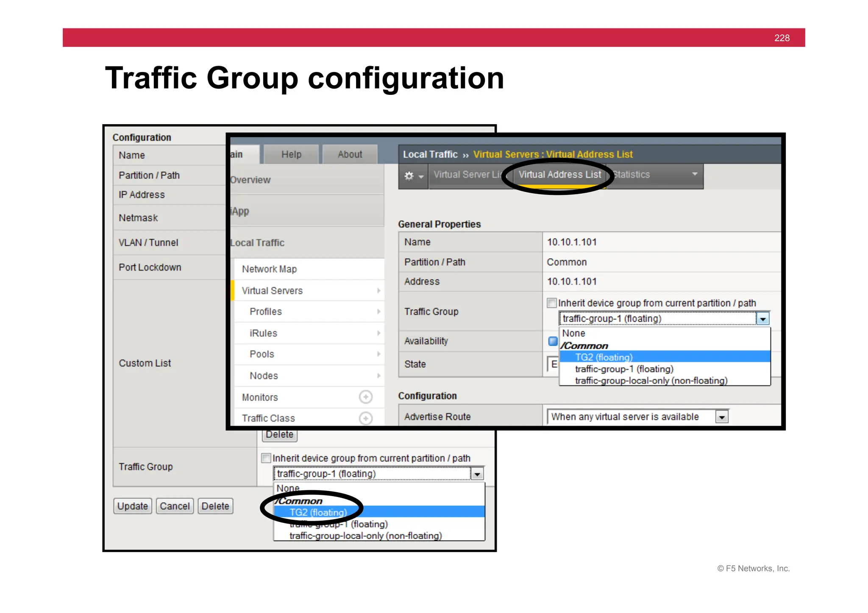Screen dimensions: 868x613
Task: Open the Virtual Address List tab
Action: coord(559,175)
